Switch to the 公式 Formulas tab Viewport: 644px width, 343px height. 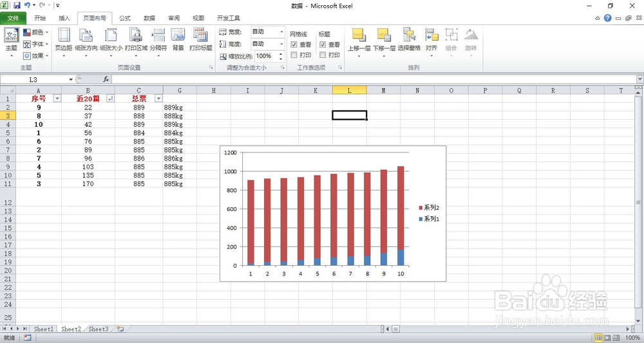coord(125,18)
